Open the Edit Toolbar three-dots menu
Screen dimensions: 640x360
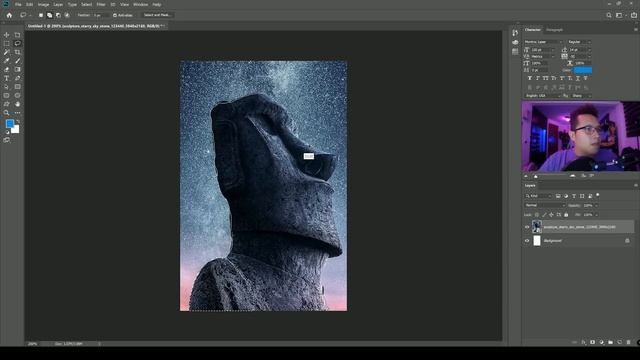(18, 113)
